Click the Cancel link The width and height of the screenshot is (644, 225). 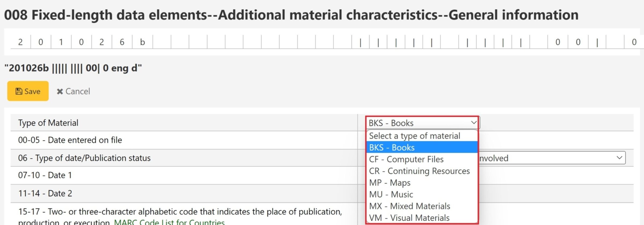click(78, 91)
